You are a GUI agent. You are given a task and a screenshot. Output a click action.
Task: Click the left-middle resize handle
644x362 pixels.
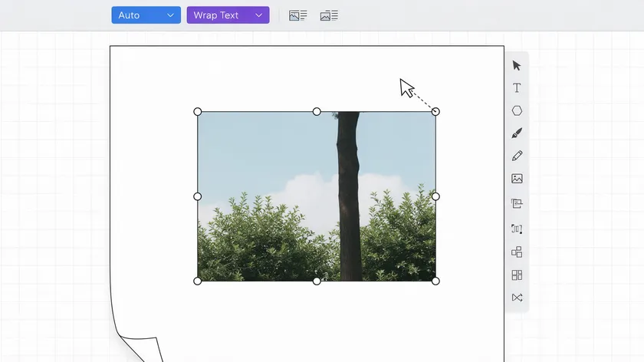click(198, 196)
